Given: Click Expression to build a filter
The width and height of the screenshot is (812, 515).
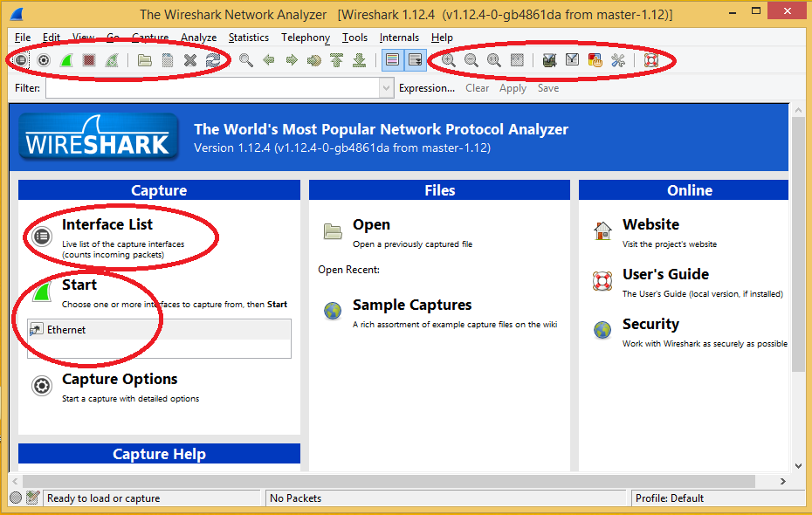Looking at the screenshot, I should click(427, 87).
